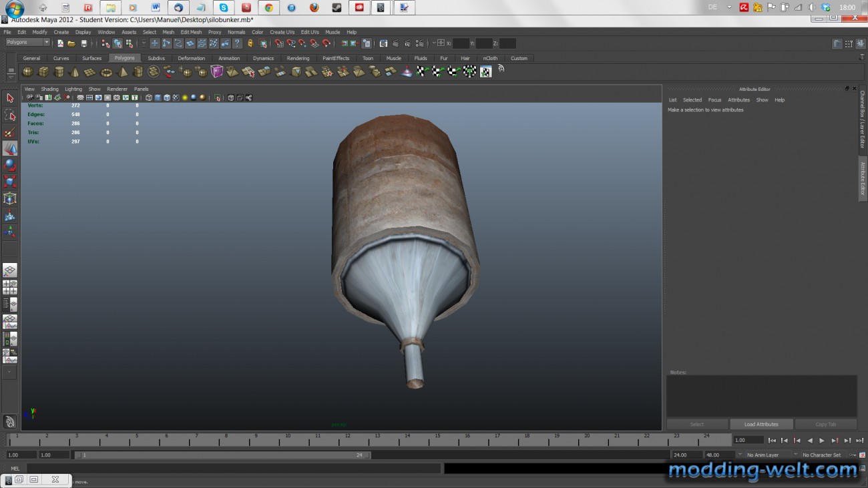Screen dimensions: 868x488
Task: Play the animation forwards
Action: pyautogui.click(x=822, y=441)
